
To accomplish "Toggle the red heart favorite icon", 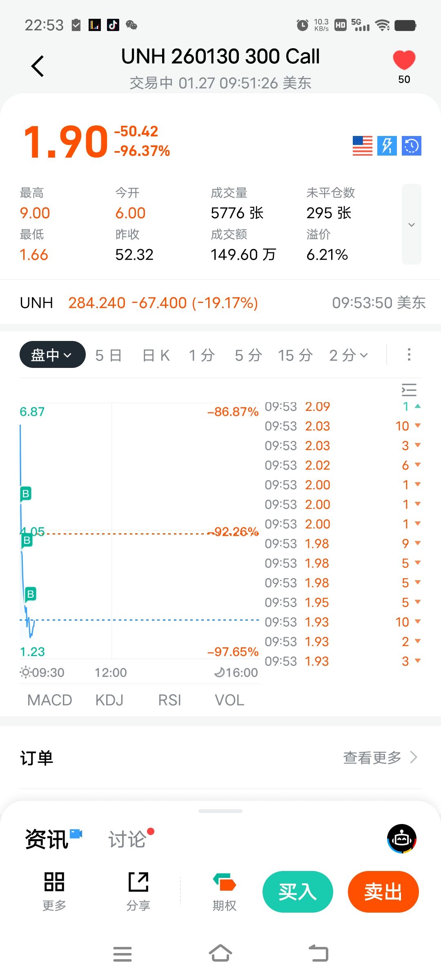I will [404, 60].
